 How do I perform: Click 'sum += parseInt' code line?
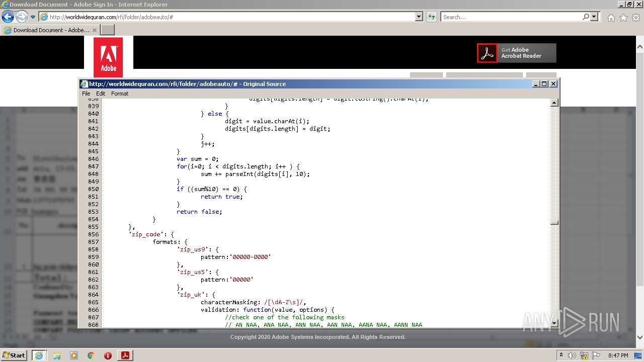pos(255,174)
